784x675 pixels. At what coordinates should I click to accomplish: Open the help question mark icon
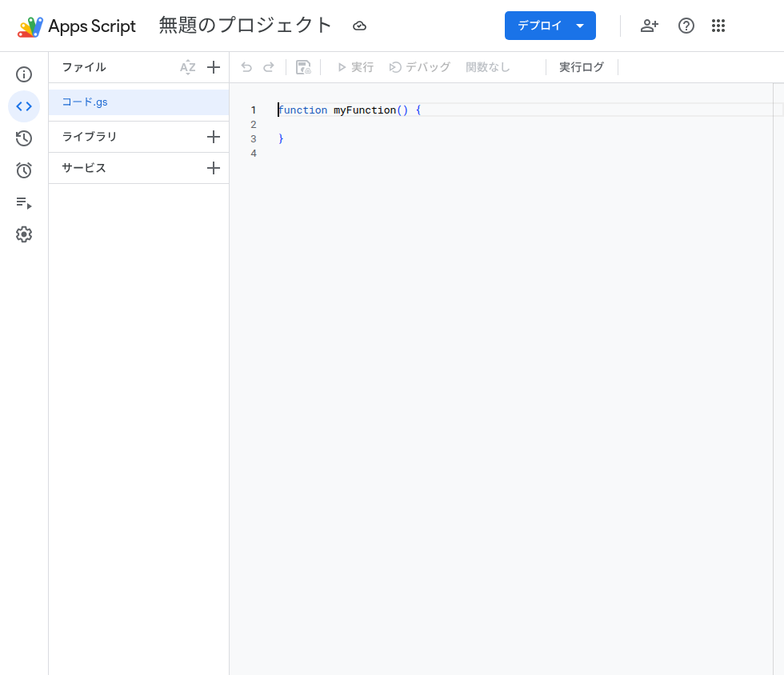(x=686, y=26)
